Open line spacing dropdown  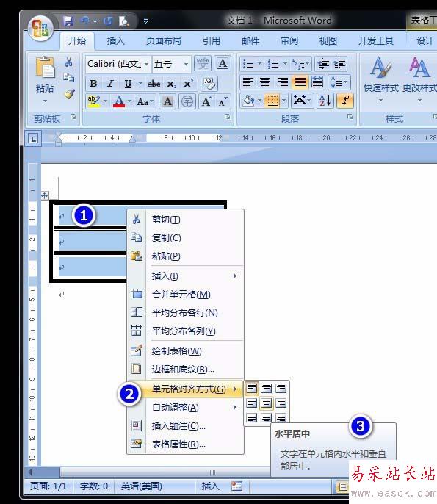pos(339,82)
